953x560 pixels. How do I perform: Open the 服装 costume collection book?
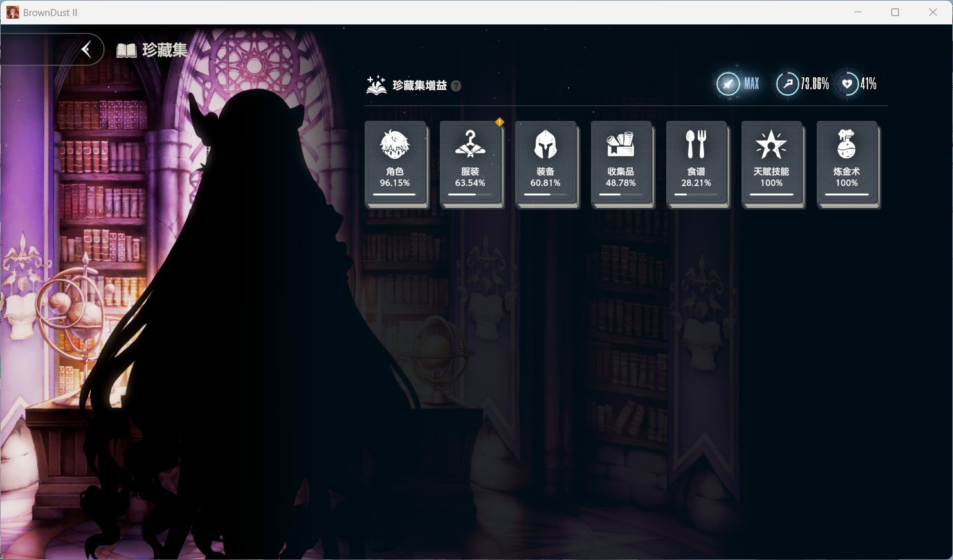470,163
